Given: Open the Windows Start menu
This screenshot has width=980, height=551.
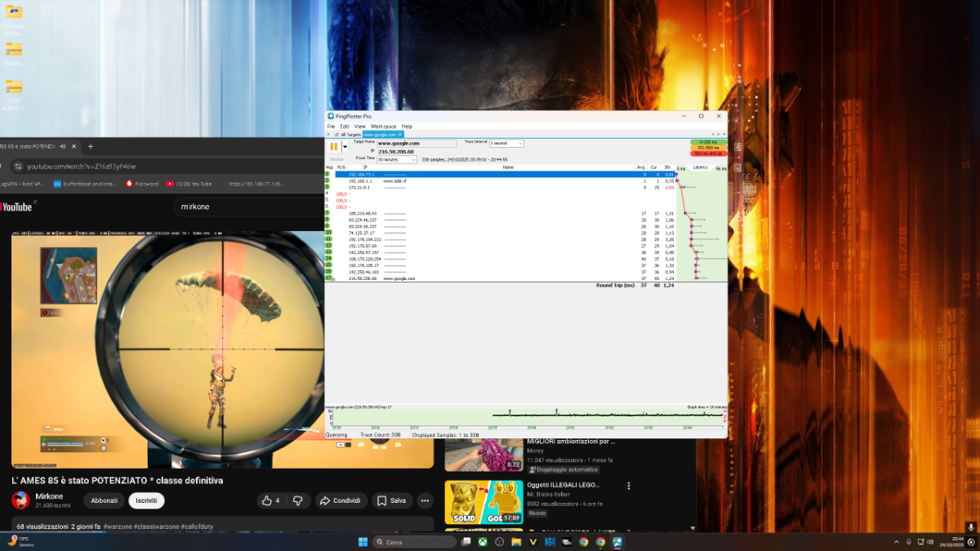Looking at the screenshot, I should pyautogui.click(x=363, y=542).
